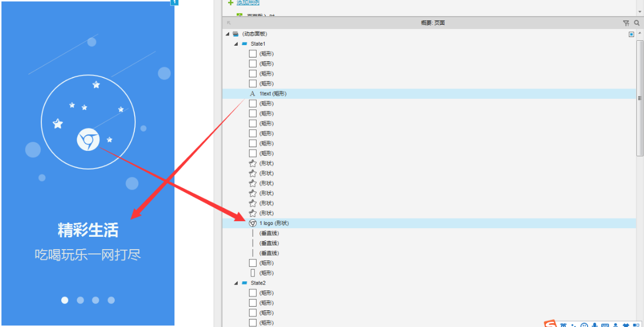Click the round logo icon of 1 logo row

coord(253,223)
